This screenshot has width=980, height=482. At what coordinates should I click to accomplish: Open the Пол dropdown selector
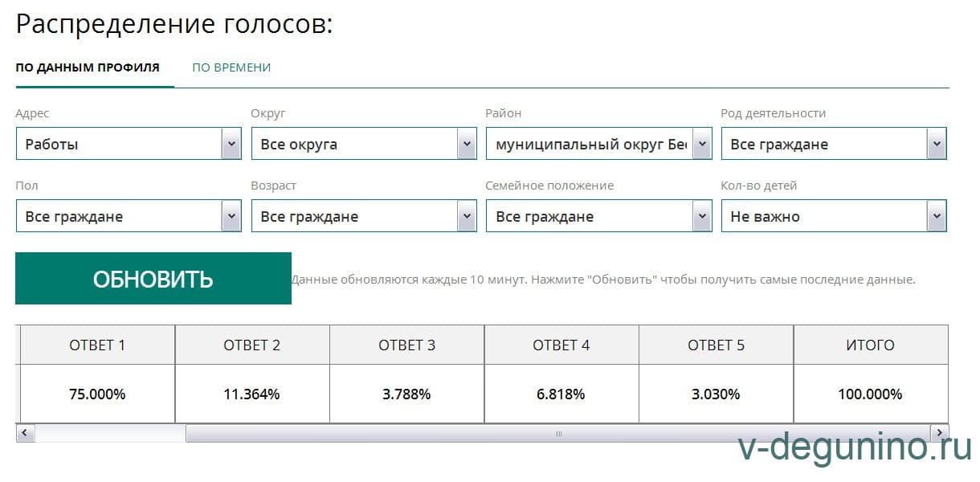coord(129,217)
